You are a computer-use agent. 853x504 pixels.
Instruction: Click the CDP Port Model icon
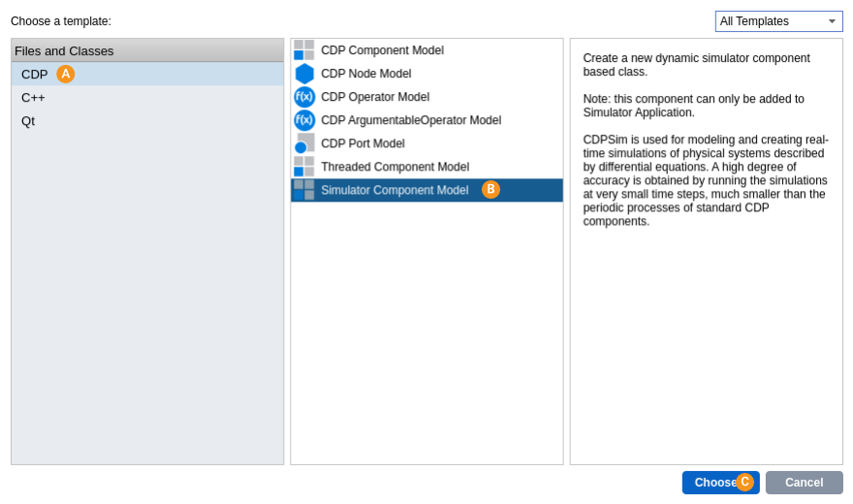304,143
